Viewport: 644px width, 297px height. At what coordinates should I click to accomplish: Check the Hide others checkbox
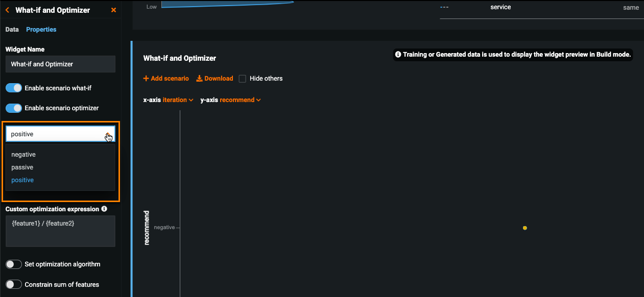click(x=243, y=79)
